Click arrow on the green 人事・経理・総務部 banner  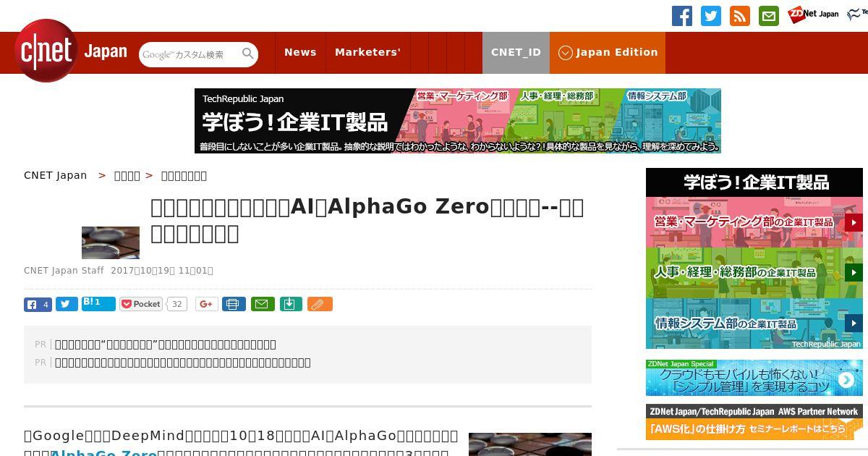coord(854,273)
